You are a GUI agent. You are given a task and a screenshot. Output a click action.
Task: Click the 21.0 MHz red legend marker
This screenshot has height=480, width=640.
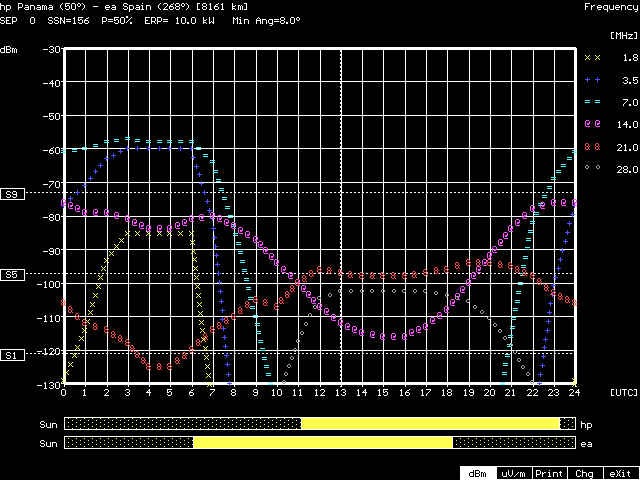(x=593, y=147)
